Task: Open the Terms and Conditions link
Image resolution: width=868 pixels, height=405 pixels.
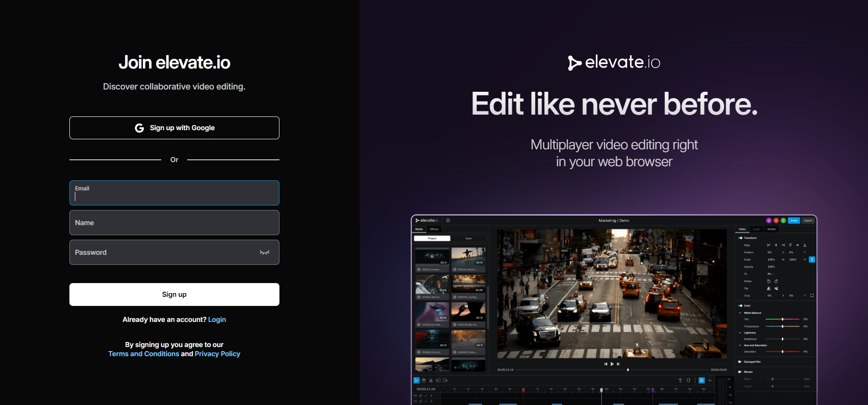Action: point(143,354)
